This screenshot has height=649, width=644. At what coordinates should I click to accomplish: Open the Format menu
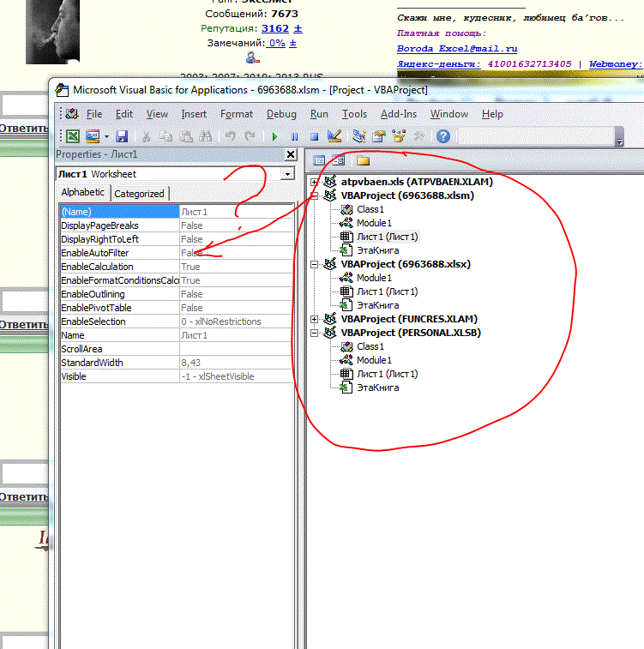click(237, 114)
